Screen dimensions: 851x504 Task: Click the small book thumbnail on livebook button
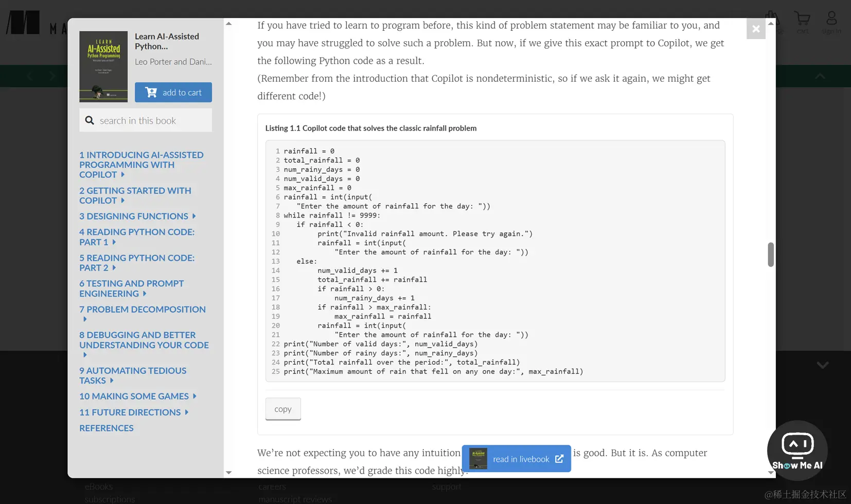coord(478,458)
